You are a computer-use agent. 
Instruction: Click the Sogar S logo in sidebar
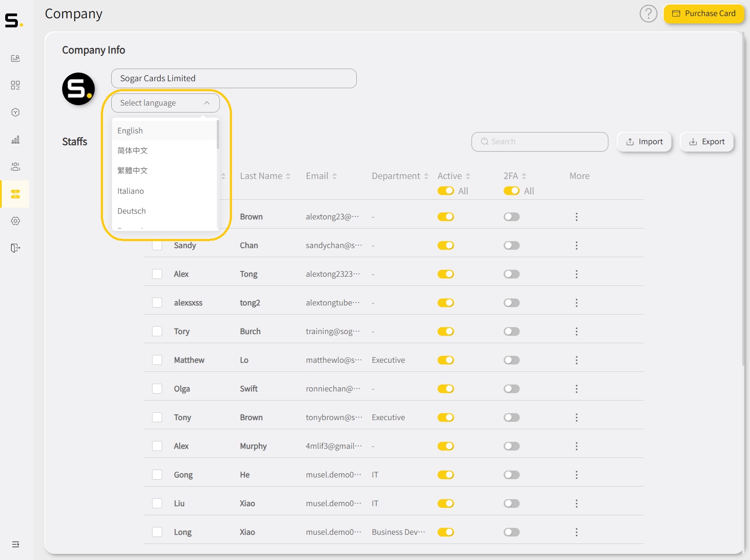(x=13, y=20)
